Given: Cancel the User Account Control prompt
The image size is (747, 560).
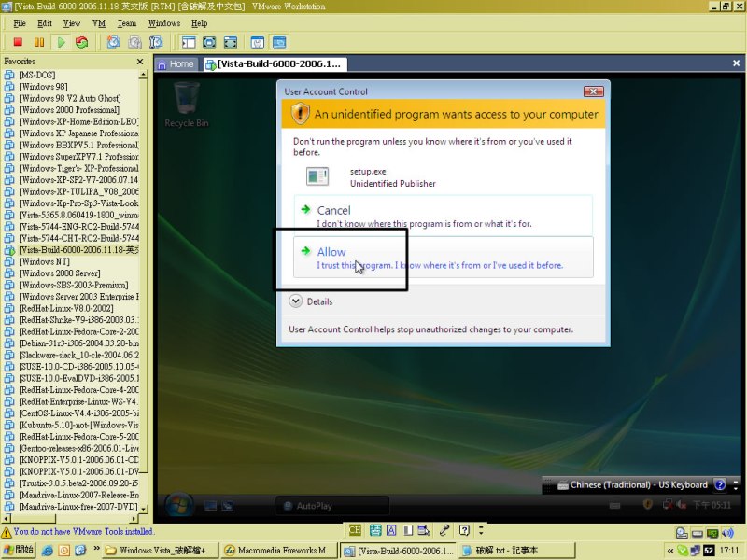Looking at the screenshot, I should tap(443, 216).
